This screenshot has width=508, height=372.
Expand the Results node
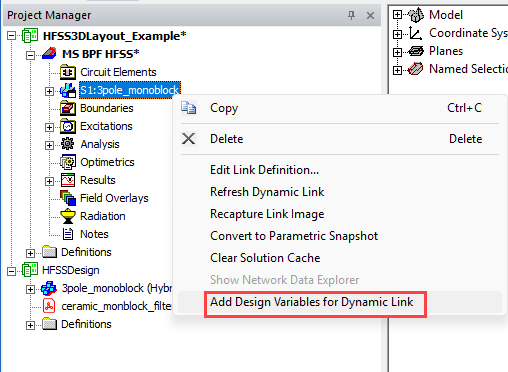click(49, 181)
